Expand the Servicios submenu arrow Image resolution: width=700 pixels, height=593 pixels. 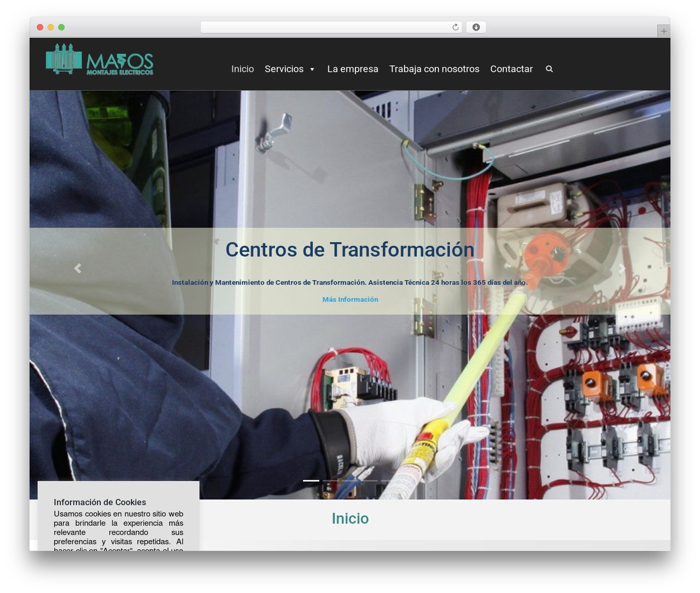[312, 69]
